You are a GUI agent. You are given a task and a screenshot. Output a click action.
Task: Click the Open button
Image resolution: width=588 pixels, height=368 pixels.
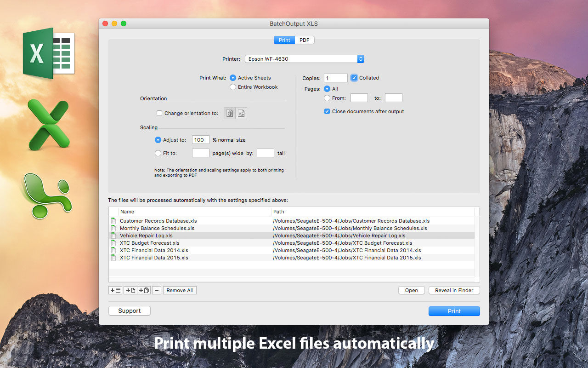click(x=412, y=290)
